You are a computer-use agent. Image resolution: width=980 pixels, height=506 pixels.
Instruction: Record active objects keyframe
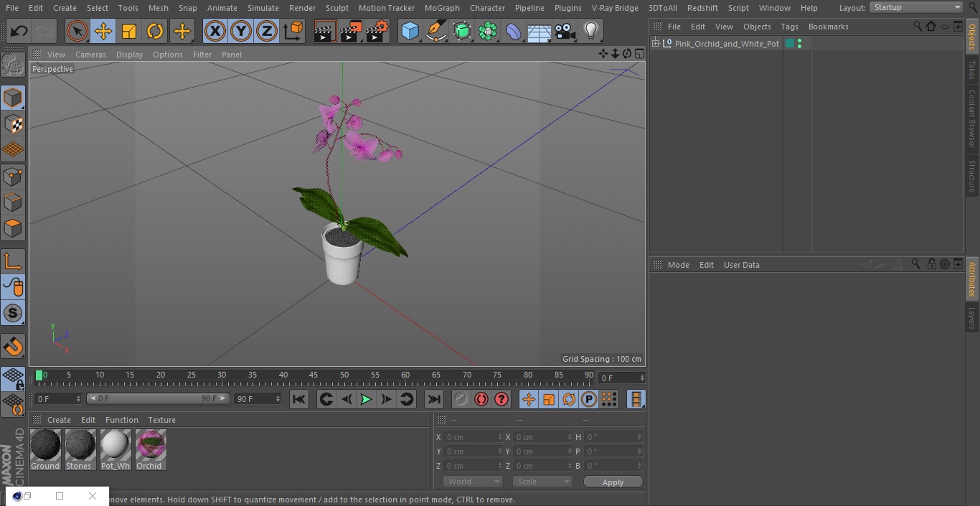click(461, 399)
